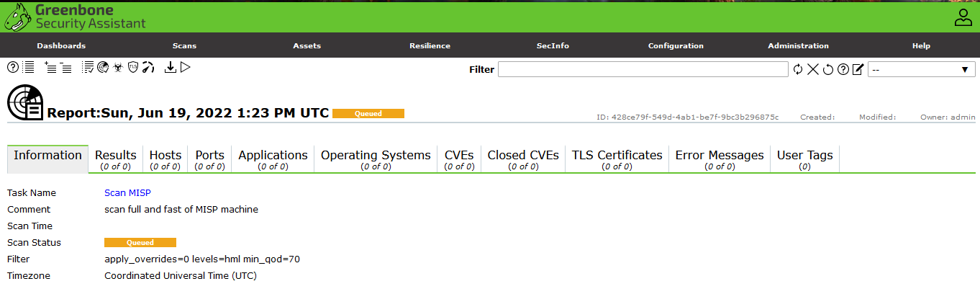Click the download report icon
This screenshot has width=980, height=307.
(x=171, y=67)
